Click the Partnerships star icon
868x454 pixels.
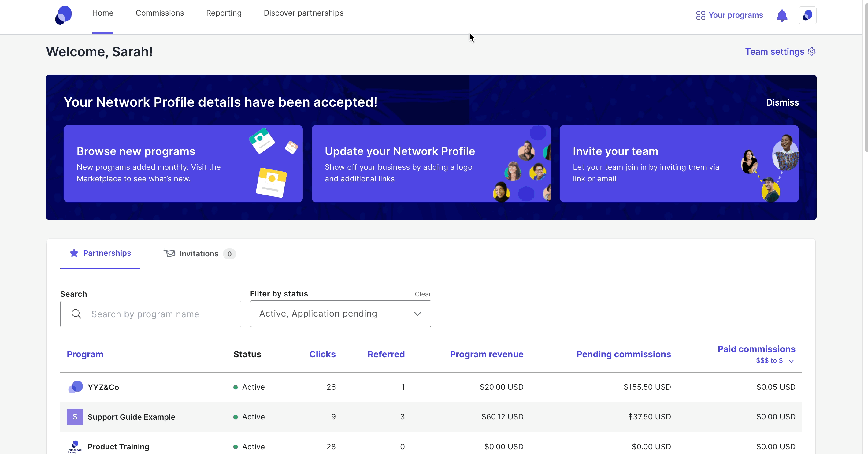[74, 253]
